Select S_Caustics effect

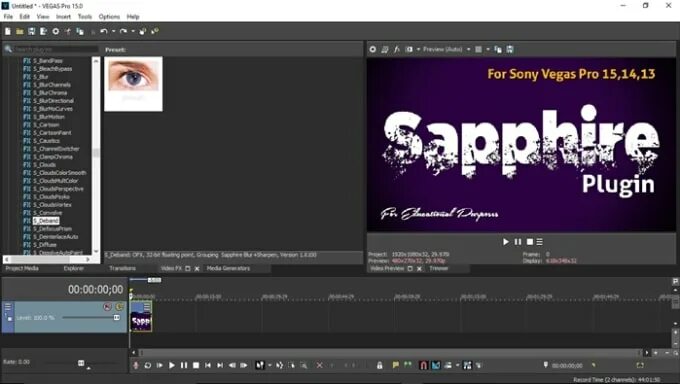click(x=46, y=141)
